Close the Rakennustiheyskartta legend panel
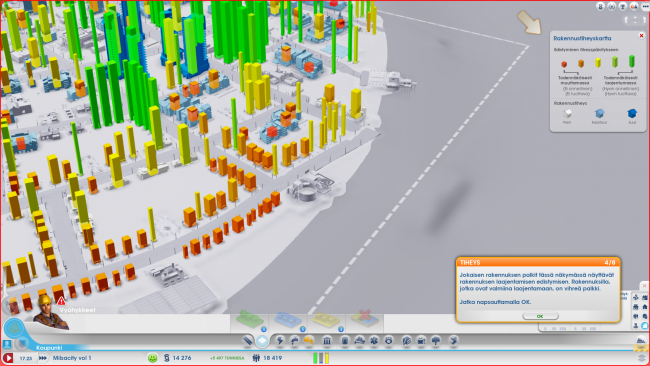 click(x=641, y=36)
